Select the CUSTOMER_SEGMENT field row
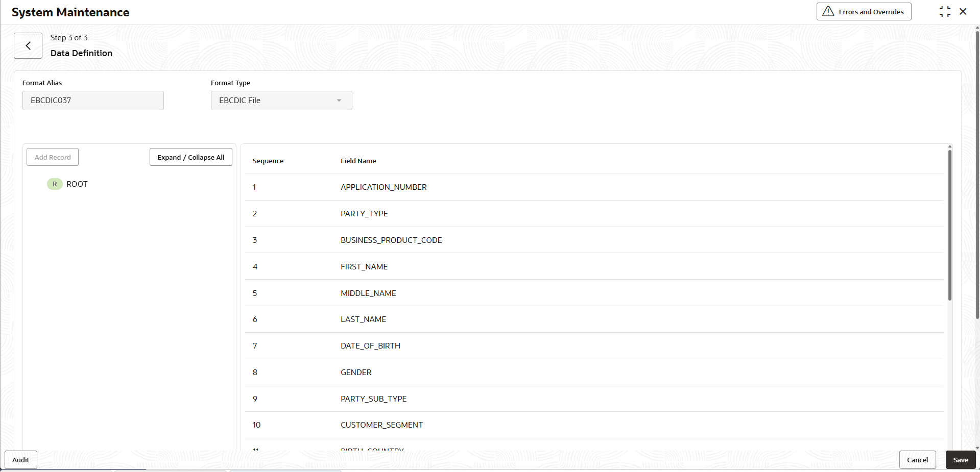This screenshot has height=472, width=980. [594, 425]
